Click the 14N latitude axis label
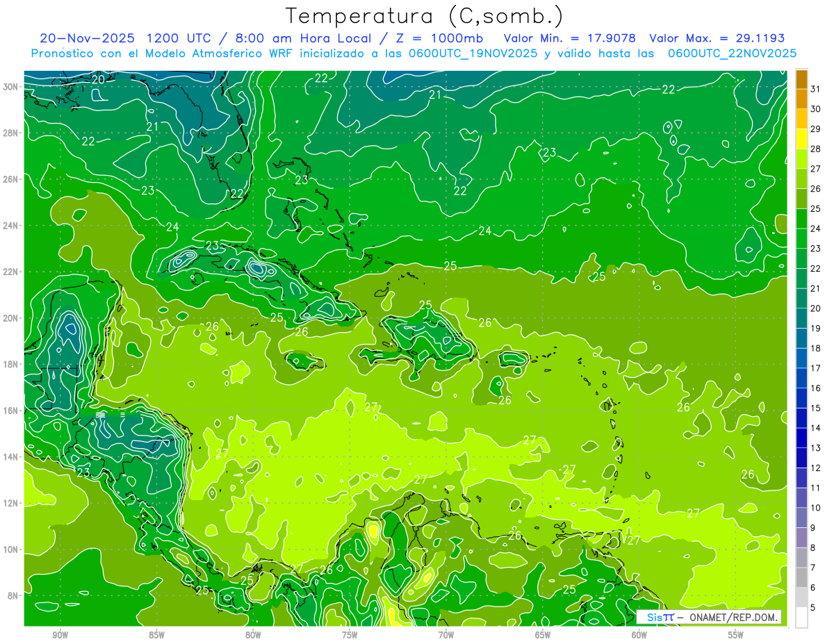834x644 pixels. (x=10, y=456)
